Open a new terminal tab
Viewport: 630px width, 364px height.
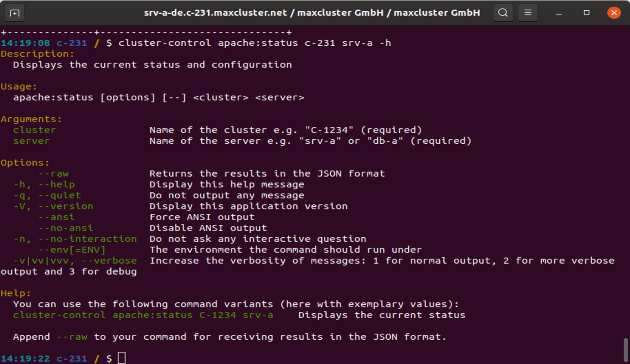[14, 13]
